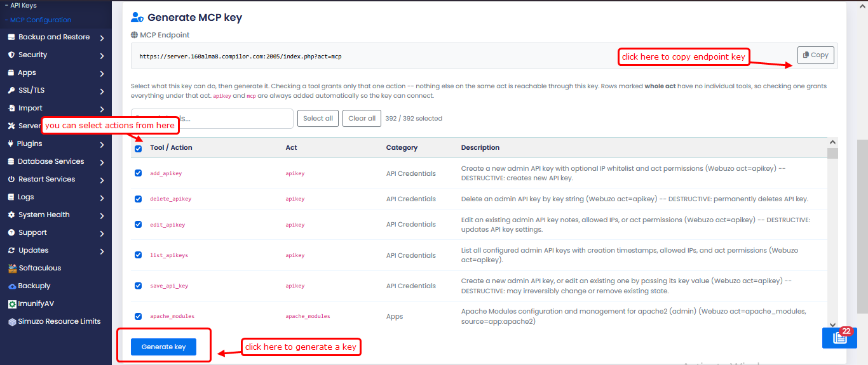Click the Generate MCP key heading icon
The height and width of the screenshot is (365, 868).
137,17
